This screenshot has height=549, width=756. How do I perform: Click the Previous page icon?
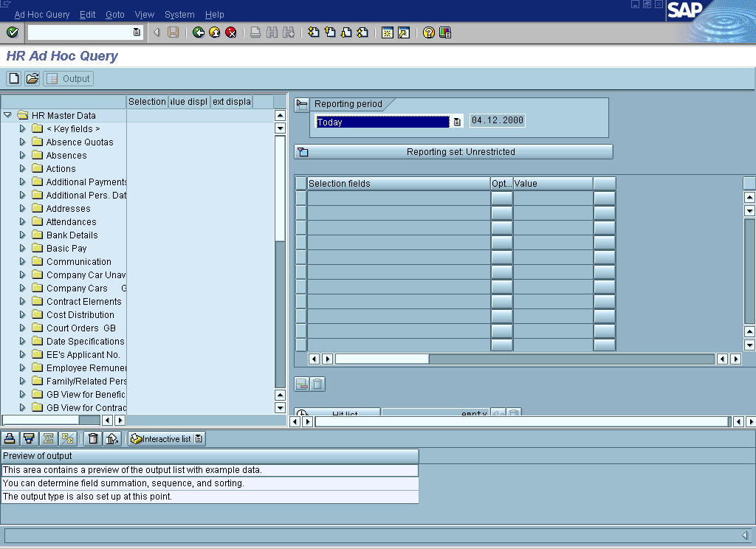330,32
